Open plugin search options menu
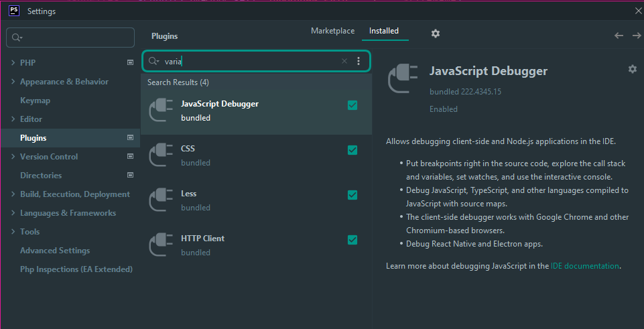The height and width of the screenshot is (329, 644). click(x=359, y=61)
